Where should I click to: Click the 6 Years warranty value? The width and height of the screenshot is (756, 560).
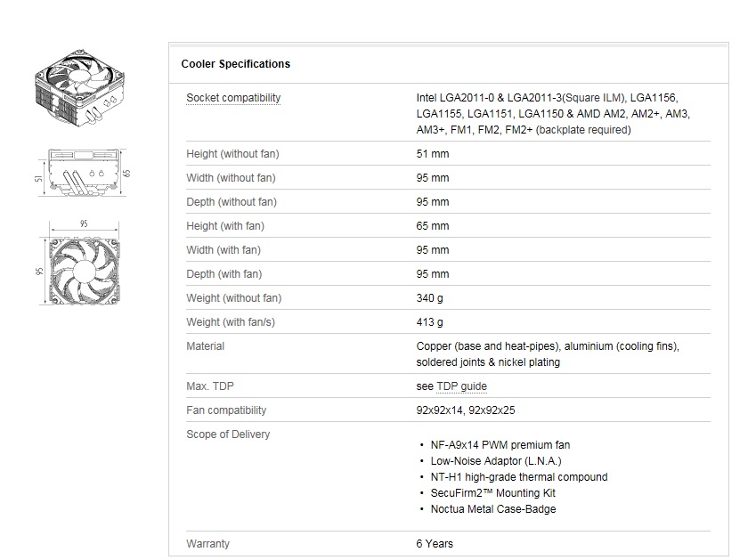(435, 544)
